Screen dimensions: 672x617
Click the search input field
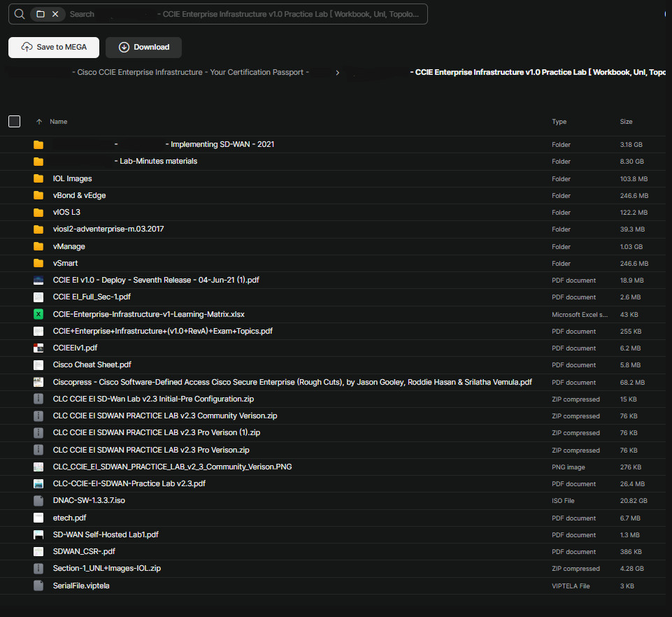(244, 14)
